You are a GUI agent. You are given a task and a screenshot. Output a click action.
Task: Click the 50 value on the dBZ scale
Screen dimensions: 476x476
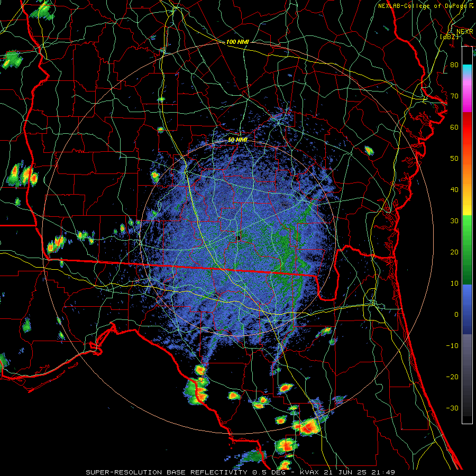(454, 159)
